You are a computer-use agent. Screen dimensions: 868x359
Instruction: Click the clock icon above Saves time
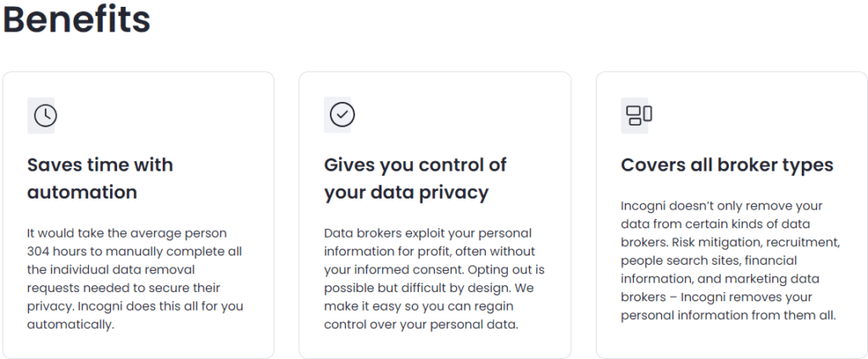46,115
